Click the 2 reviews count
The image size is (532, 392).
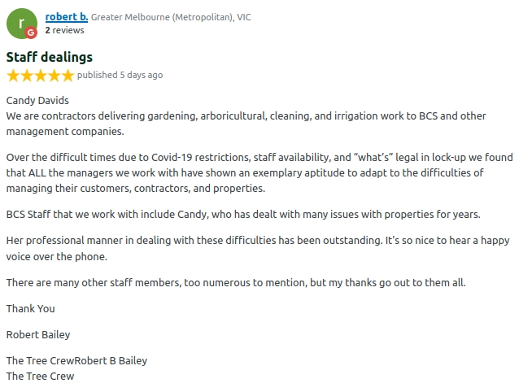tap(64, 30)
